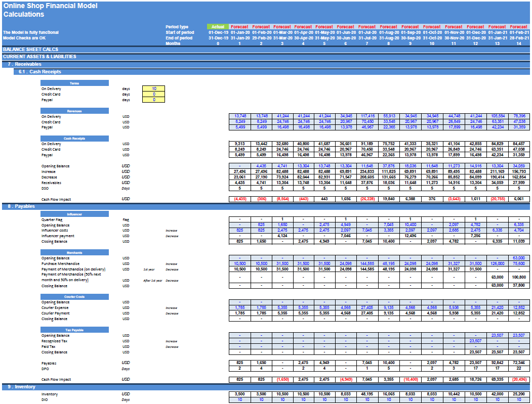Select On Delivery cash receipt cell 9,313
Viewport: 532px width, 404px height.
coord(240,144)
